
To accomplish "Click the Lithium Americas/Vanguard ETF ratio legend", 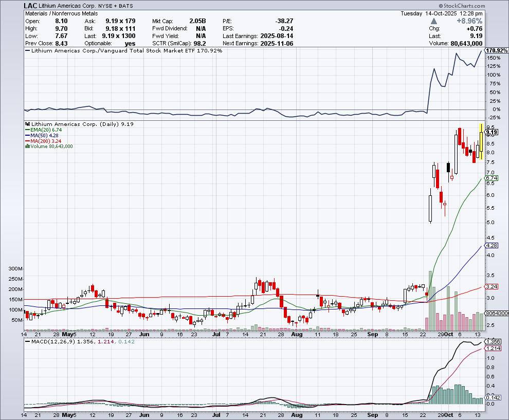I will pyautogui.click(x=124, y=50).
